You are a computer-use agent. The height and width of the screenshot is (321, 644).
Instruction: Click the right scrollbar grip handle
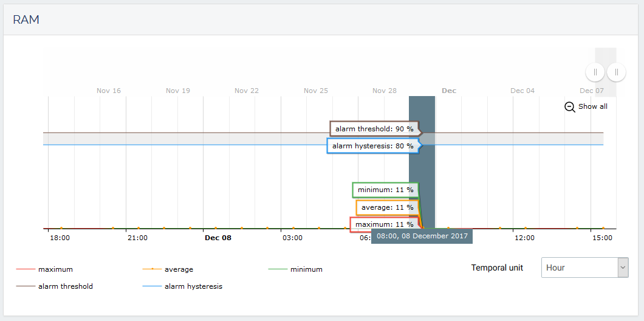pos(616,72)
